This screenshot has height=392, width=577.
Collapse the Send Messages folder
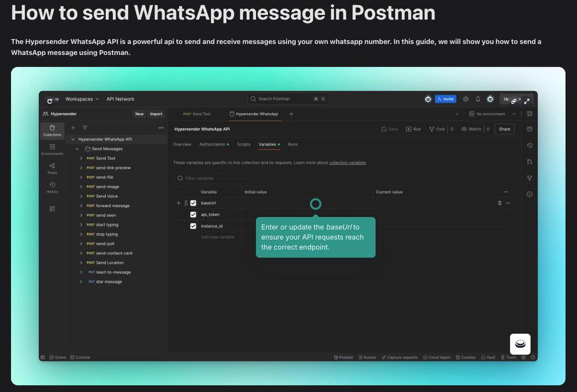click(77, 149)
